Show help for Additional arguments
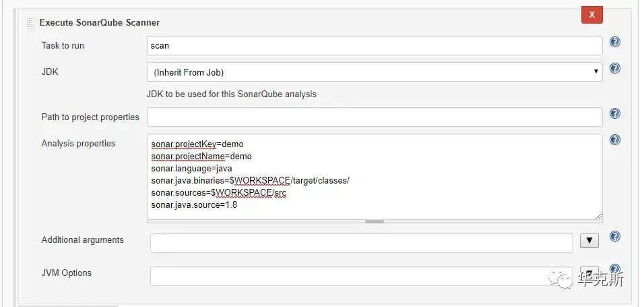The image size is (644, 307). pos(614,237)
